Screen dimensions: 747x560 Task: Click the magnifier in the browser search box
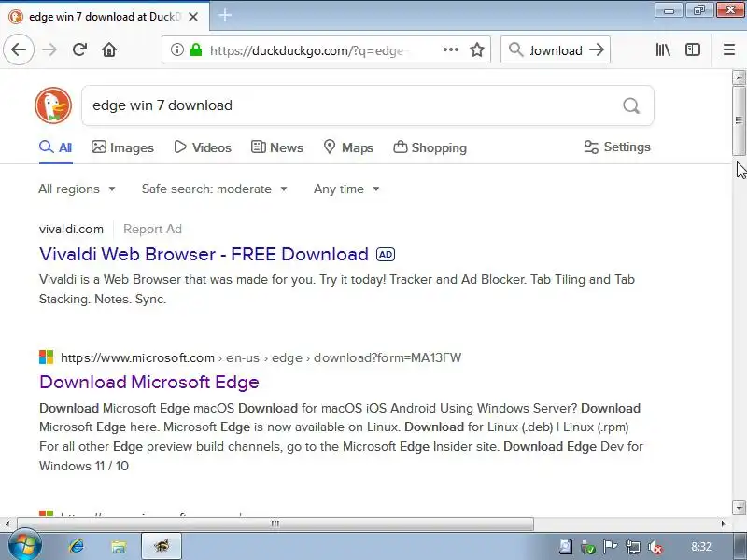pyautogui.click(x=516, y=49)
